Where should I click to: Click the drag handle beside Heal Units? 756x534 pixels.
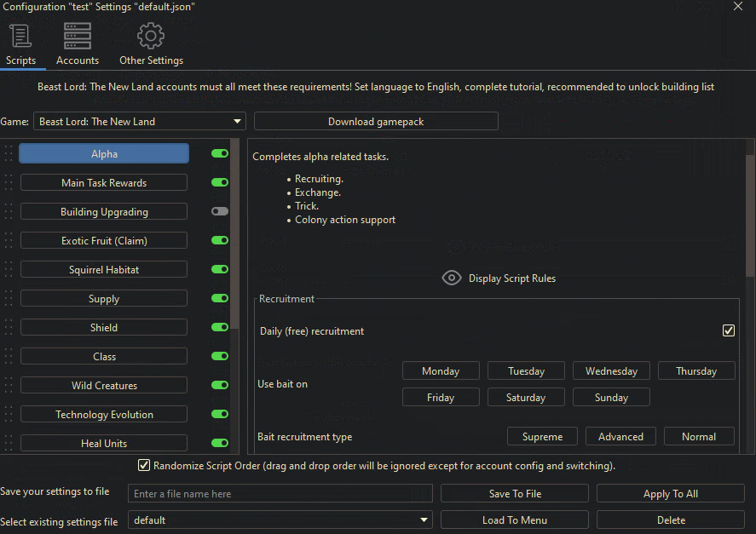[x=9, y=444]
